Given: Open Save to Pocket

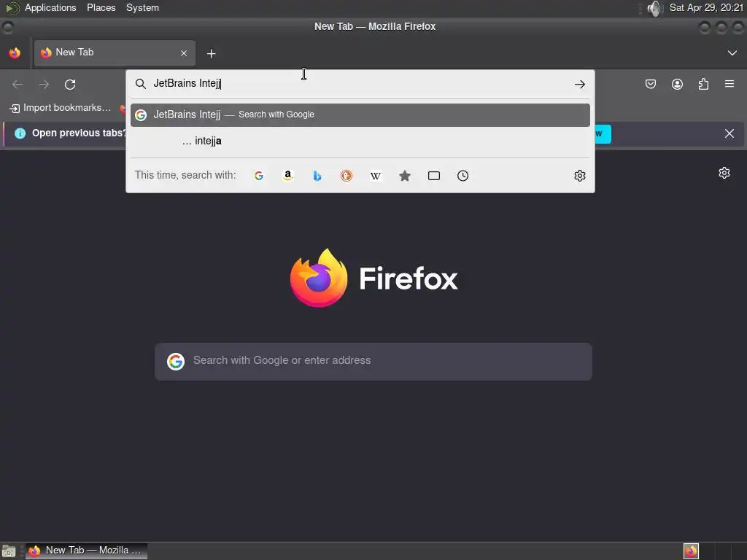Looking at the screenshot, I should point(651,85).
